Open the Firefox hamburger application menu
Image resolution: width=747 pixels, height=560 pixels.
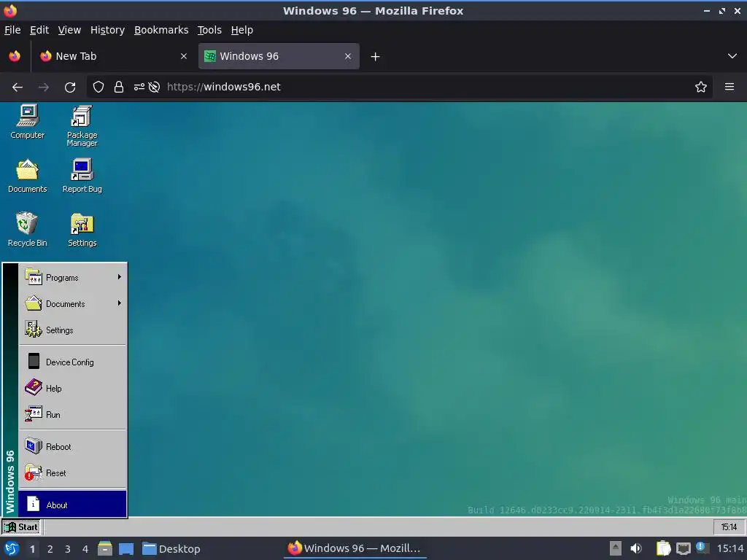pyautogui.click(x=729, y=87)
